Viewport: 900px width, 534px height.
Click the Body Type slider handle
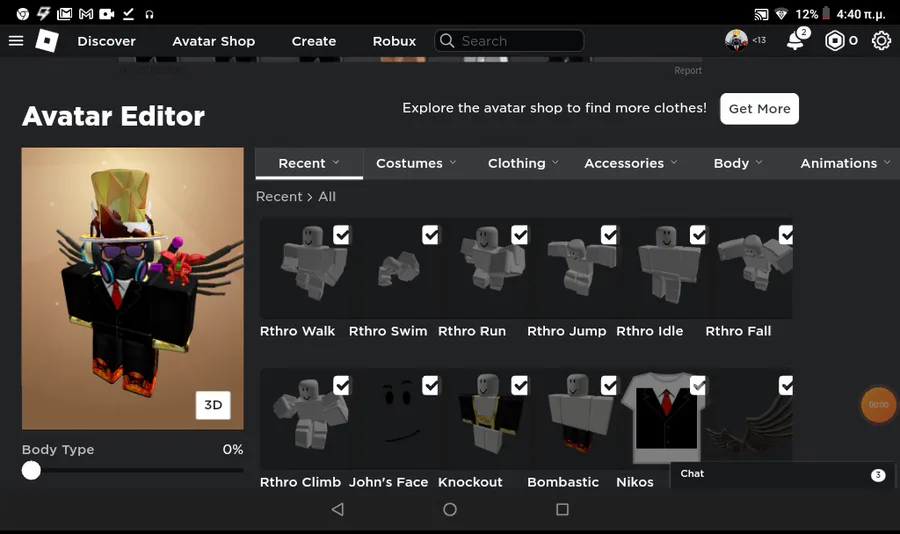(x=32, y=470)
